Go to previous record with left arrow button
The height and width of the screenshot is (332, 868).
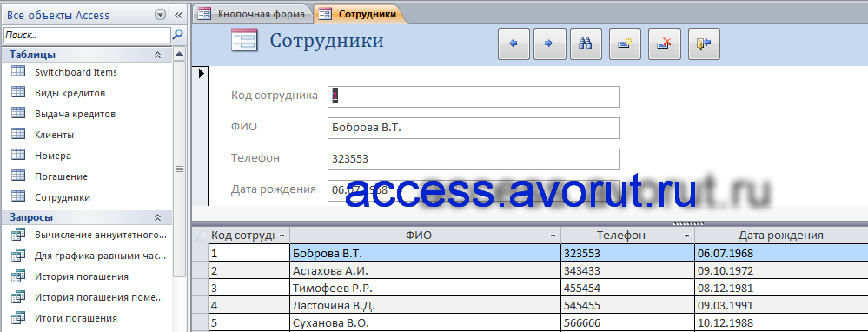[514, 43]
